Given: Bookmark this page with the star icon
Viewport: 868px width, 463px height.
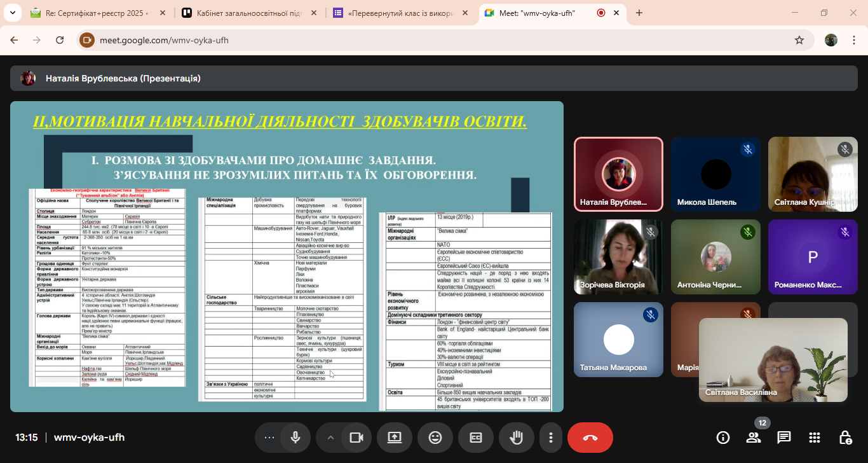Looking at the screenshot, I should (799, 40).
